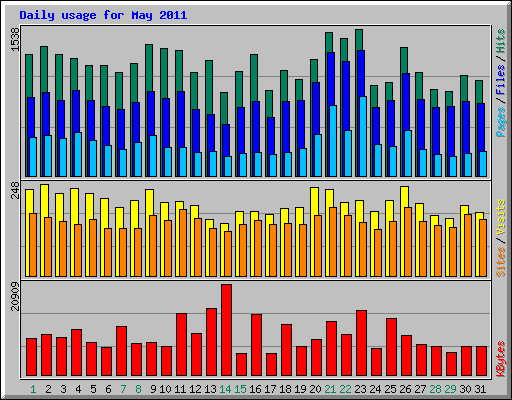This screenshot has height=400, width=512.
Task: Click day 19 on the x-axis
Action: [300, 389]
